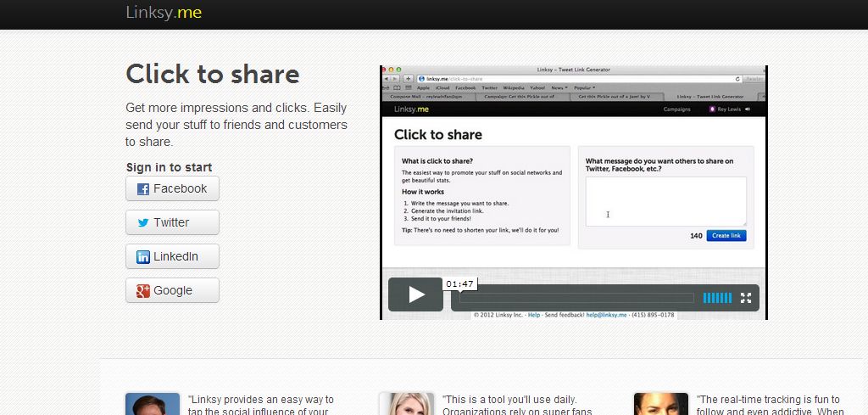Sign in with the Facebook button

coord(172,188)
